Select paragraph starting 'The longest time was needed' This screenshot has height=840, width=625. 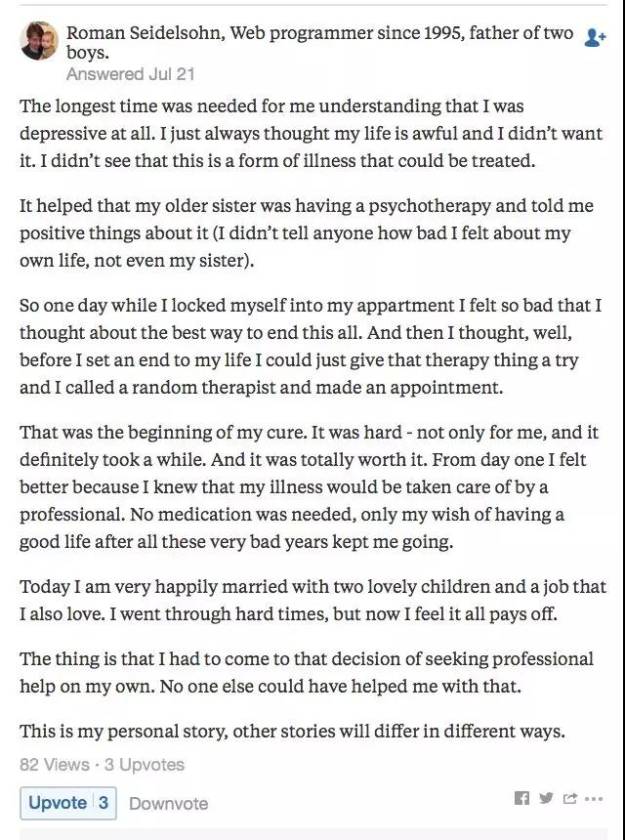tap(312, 134)
